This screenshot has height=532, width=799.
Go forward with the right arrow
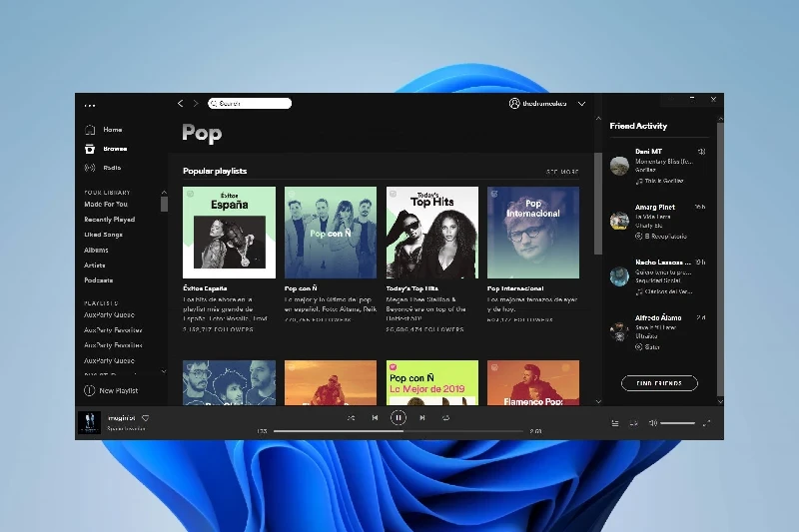(x=196, y=104)
